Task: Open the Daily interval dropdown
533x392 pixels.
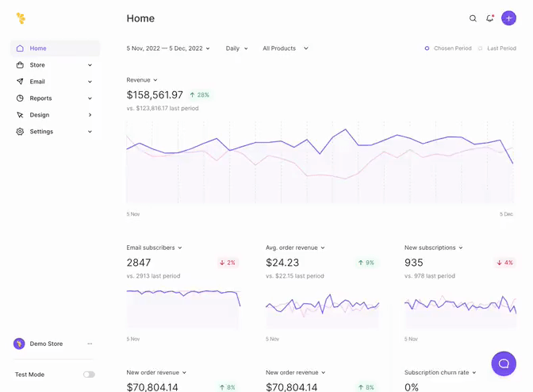Action: [x=236, y=48]
